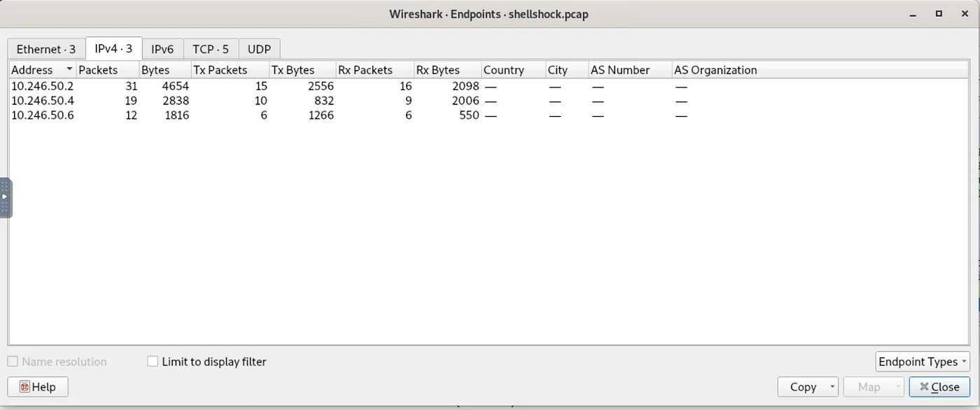Expand the Endpoint Types dropdown
The width and height of the screenshot is (980, 410).
pyautogui.click(x=923, y=362)
